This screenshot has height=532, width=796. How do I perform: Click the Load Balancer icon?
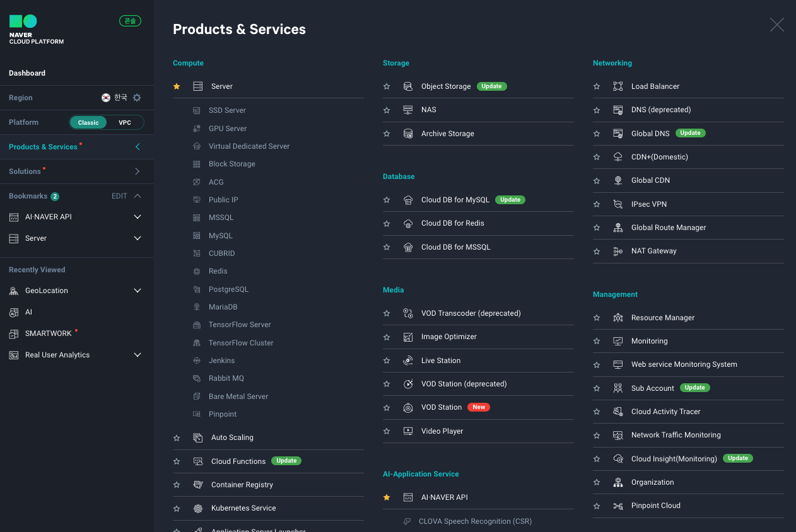618,86
